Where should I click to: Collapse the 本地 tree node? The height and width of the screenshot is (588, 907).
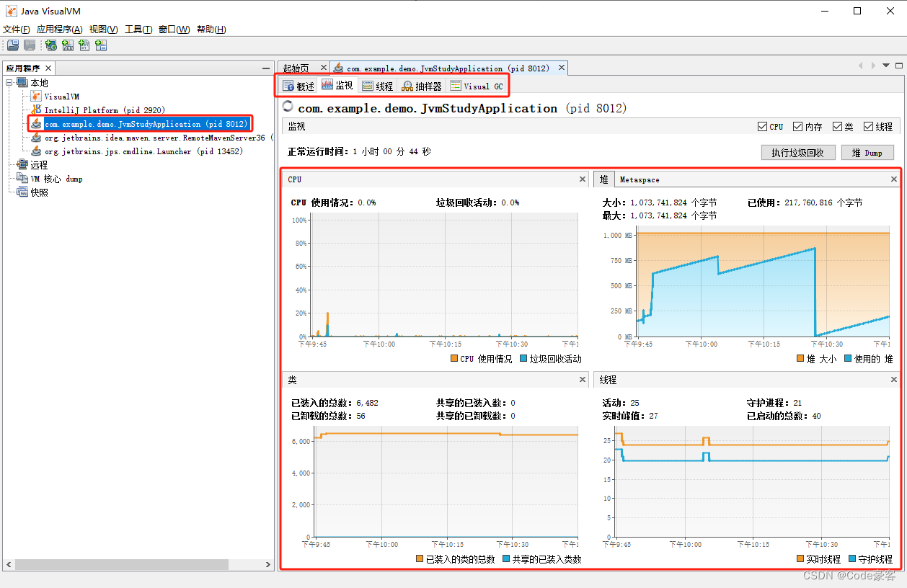point(9,83)
